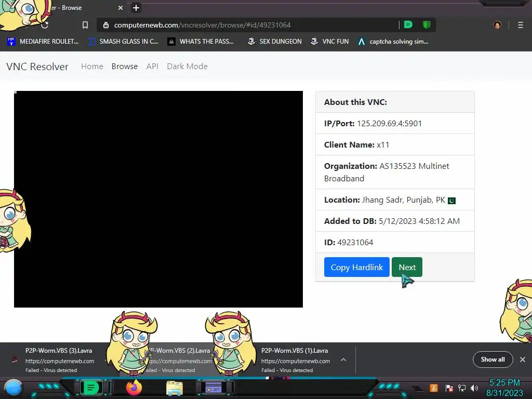Click the green Next button
Screen dimensions: 532x399
click(407, 267)
